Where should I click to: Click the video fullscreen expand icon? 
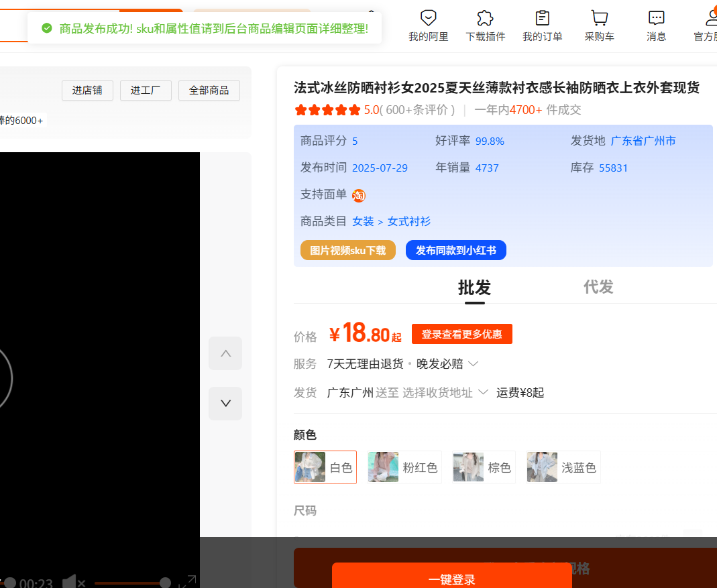pos(187,582)
